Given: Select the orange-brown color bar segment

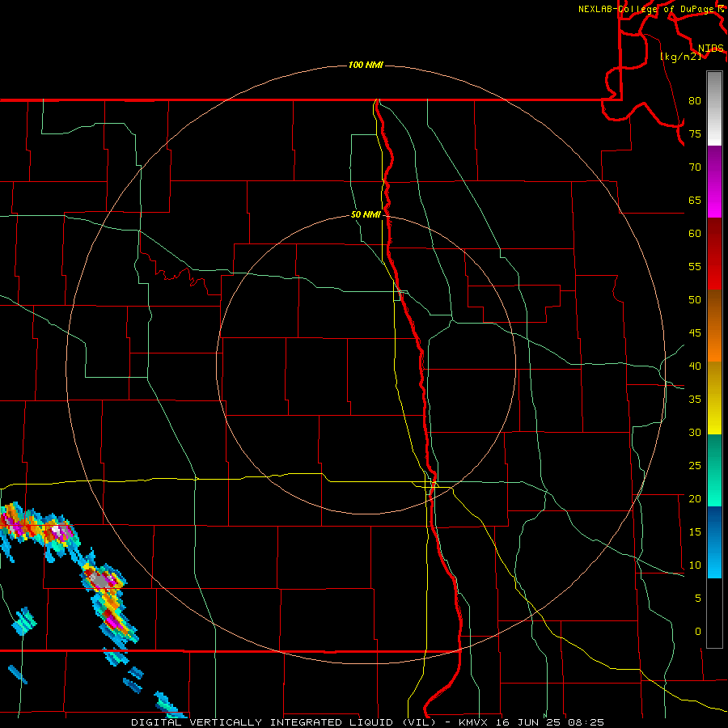Looking at the screenshot, I should pos(714,325).
